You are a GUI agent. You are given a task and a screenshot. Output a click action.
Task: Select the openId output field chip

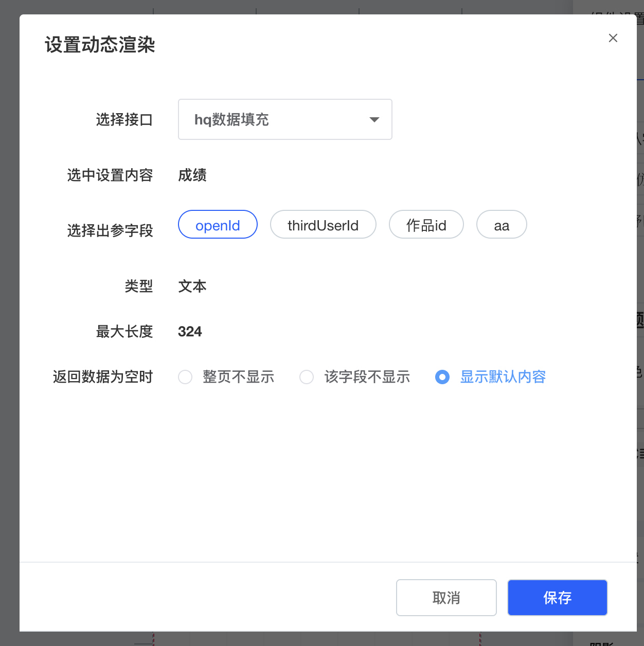[x=218, y=225]
